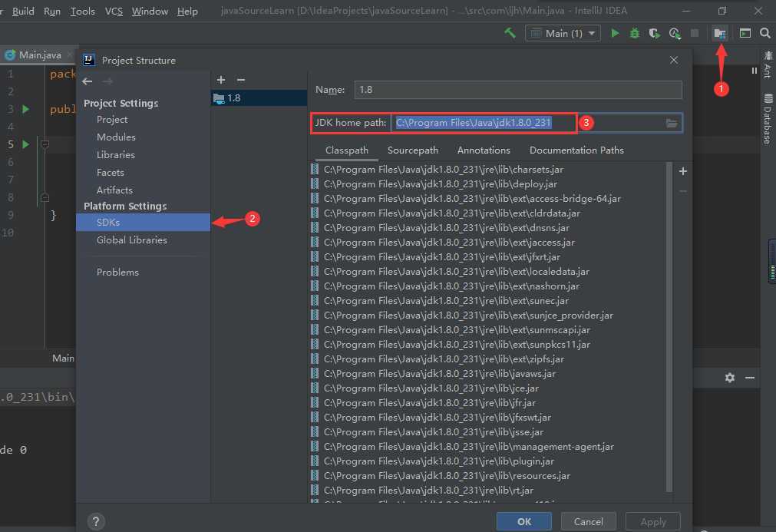Open the Problems section
The image size is (776, 532).
[117, 273]
